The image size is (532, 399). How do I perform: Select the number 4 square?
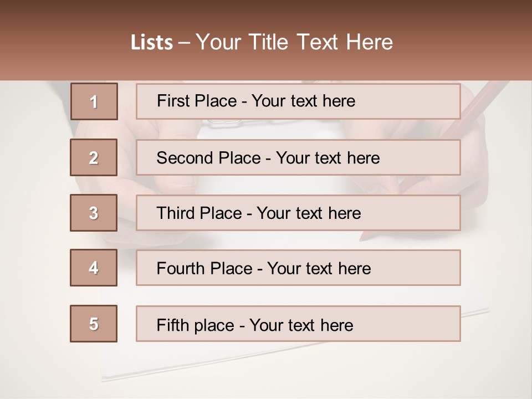(94, 268)
